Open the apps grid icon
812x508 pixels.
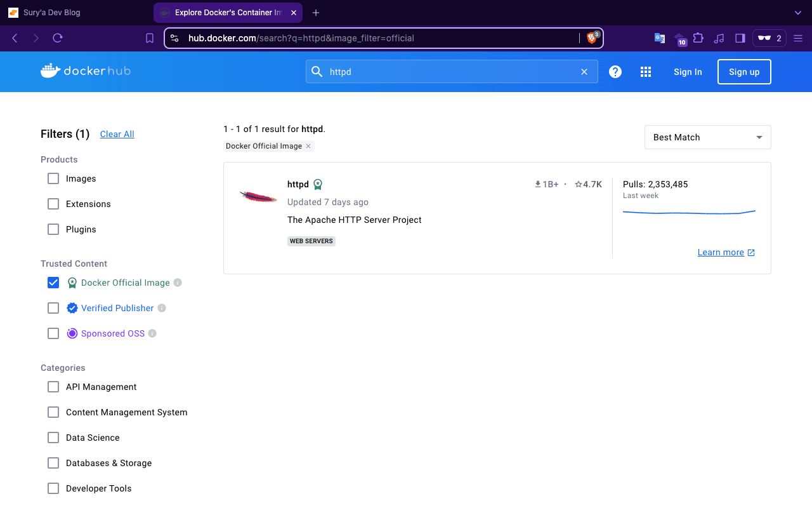646,72
